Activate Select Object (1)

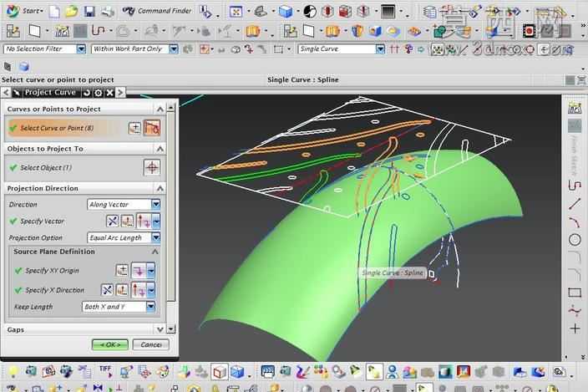point(46,168)
